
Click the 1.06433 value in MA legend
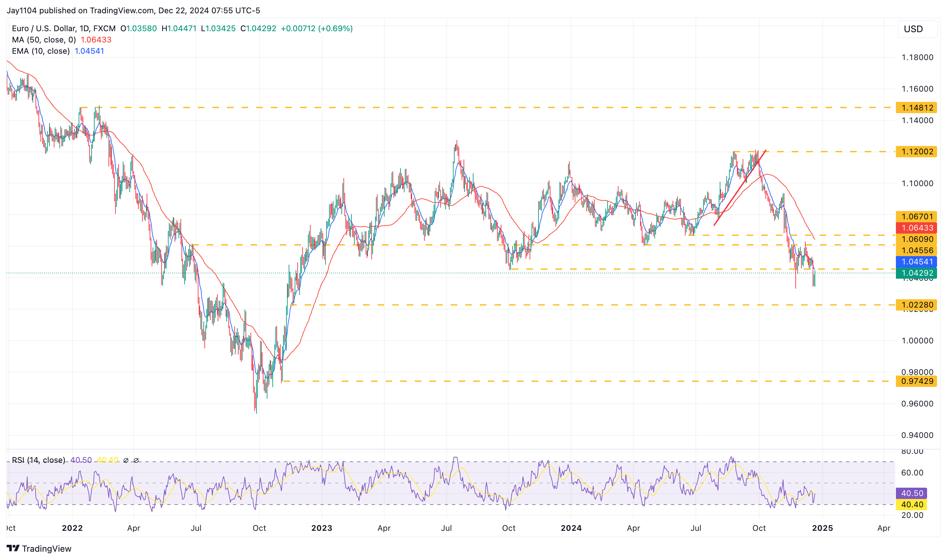click(96, 40)
